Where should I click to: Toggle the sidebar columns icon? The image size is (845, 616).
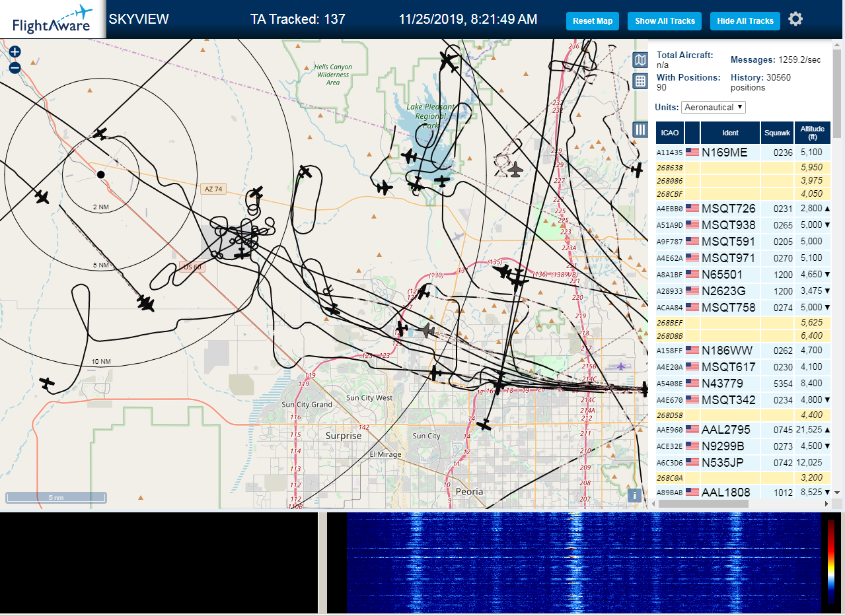[640, 129]
